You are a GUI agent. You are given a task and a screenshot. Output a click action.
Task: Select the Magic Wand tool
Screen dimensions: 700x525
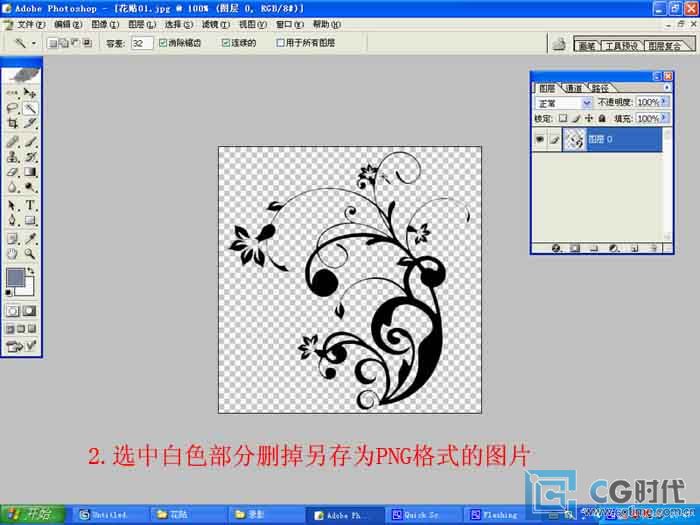[30, 108]
